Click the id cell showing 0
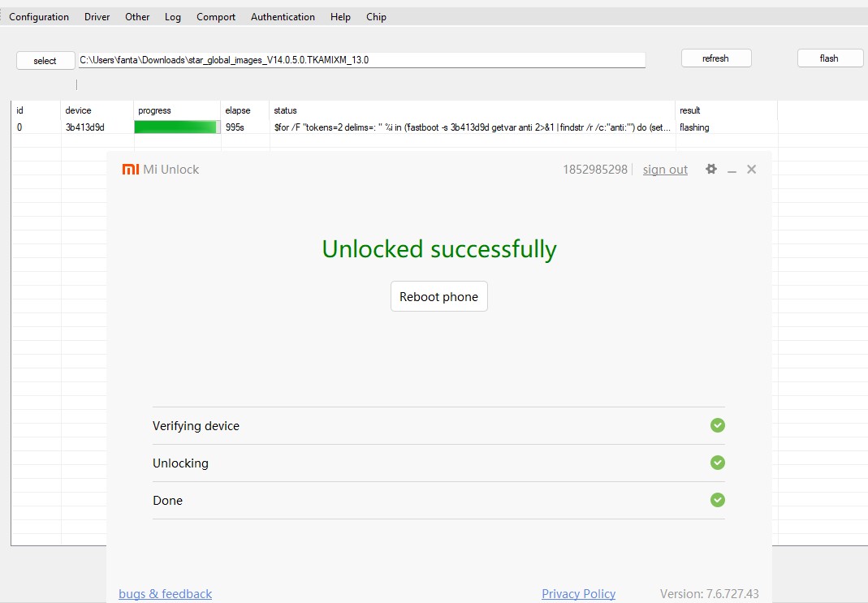868x603 pixels. 19,127
